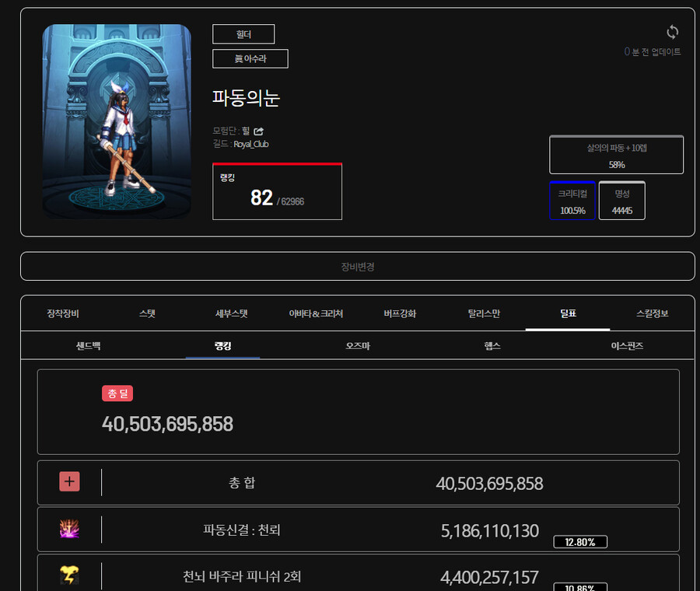Expand the 총 합 row with the plus
Viewport: 700px width, 591px height.
coord(69,482)
